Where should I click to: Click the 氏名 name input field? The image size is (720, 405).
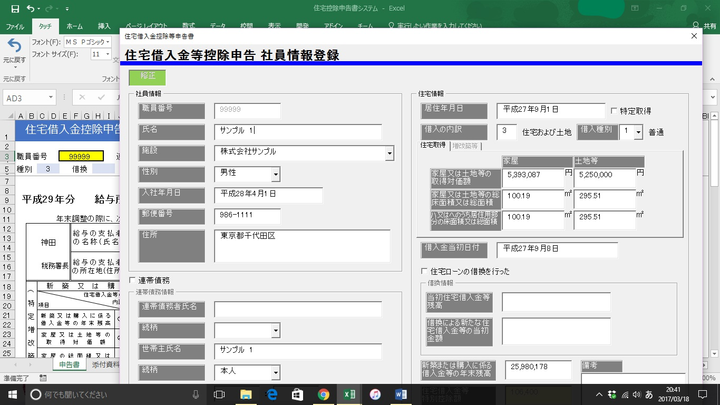(x=298, y=131)
